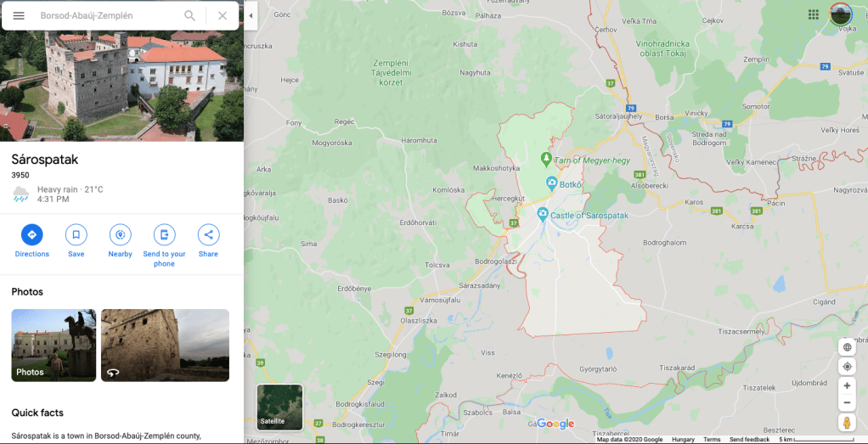868x444 pixels.
Task: Show your current location
Action: (847, 367)
